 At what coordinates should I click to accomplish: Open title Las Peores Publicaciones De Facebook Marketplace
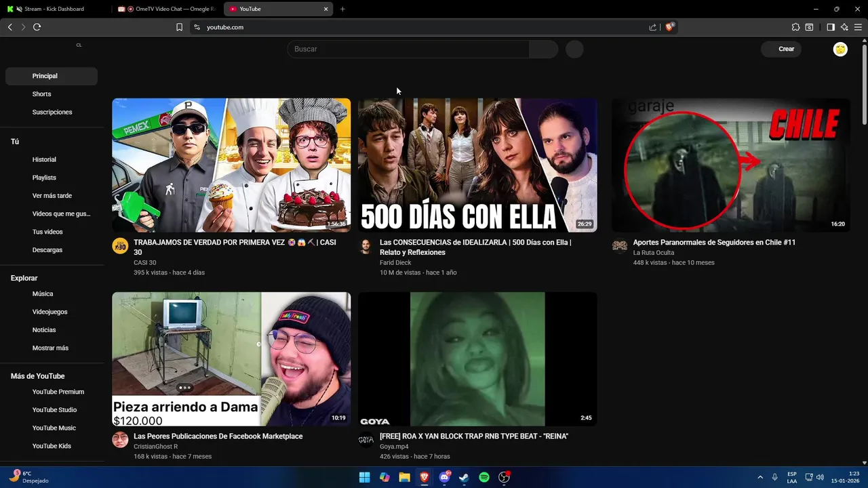click(218, 436)
